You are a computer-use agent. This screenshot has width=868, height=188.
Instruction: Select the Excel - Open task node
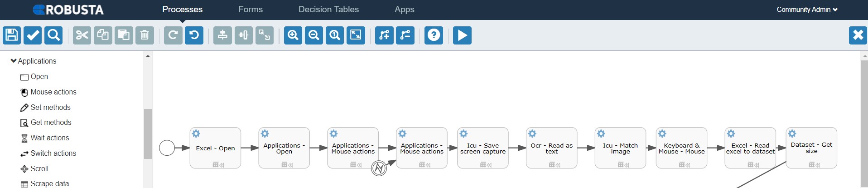(x=215, y=148)
